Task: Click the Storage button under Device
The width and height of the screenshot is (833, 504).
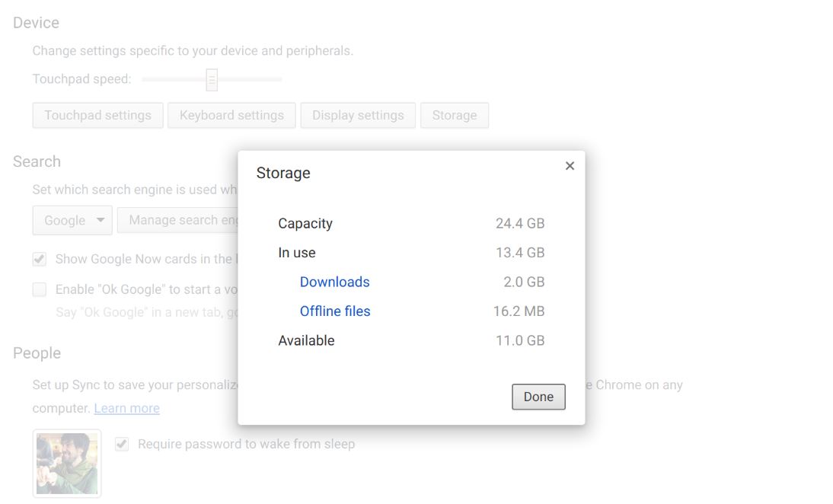Action: tap(455, 116)
